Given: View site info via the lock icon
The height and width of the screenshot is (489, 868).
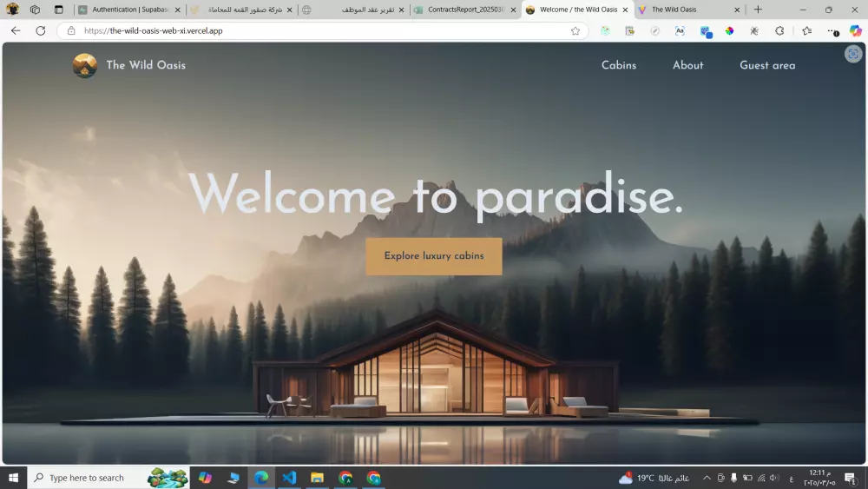Looking at the screenshot, I should click(71, 31).
